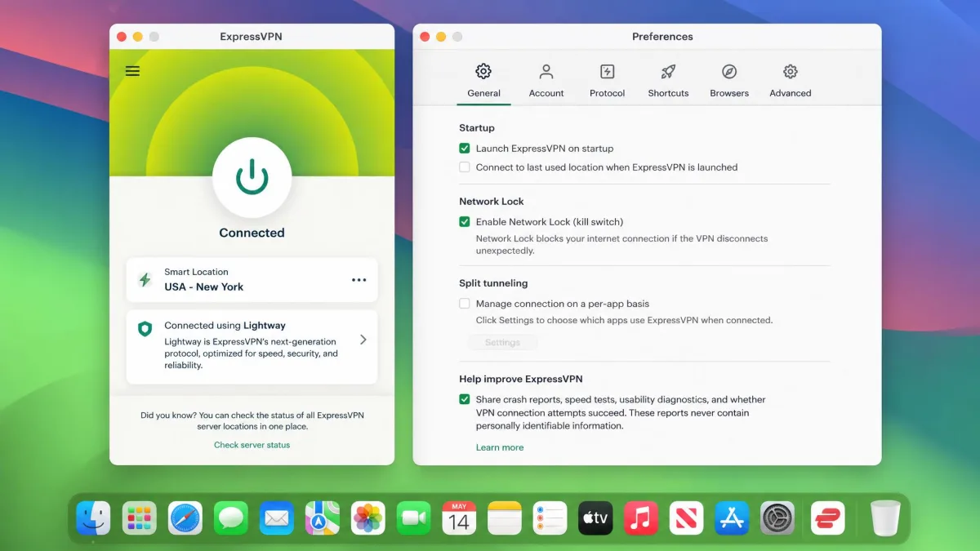Enable Connect to last used location checkbox
Screen dimensions: 980x551
[465, 167]
